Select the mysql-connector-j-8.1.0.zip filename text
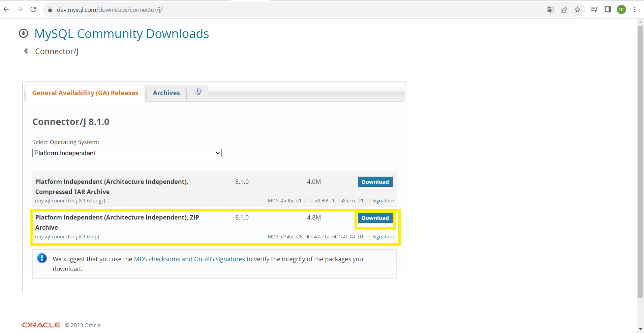Screen dimensions: 644x333 click(67, 237)
